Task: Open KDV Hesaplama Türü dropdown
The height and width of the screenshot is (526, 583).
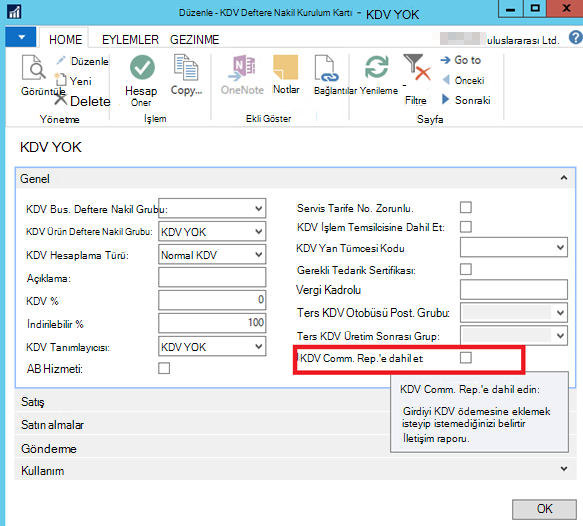Action: [x=259, y=255]
